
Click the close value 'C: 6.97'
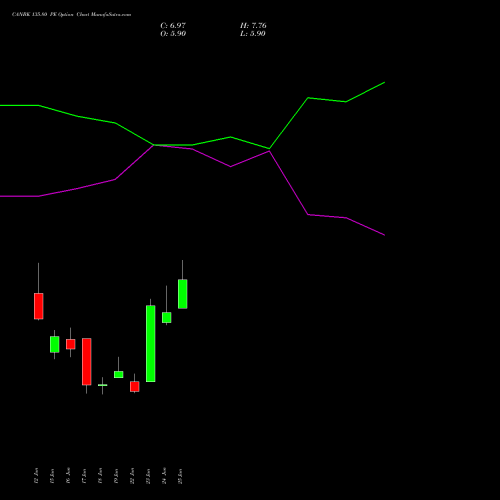[x=173, y=26]
